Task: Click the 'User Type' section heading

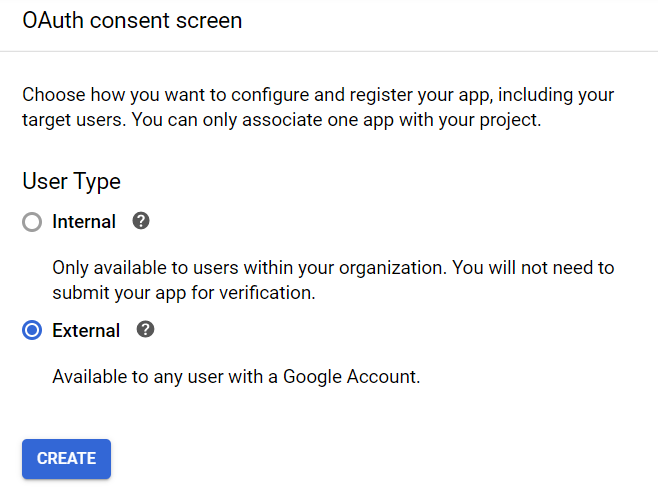Action: [71, 182]
